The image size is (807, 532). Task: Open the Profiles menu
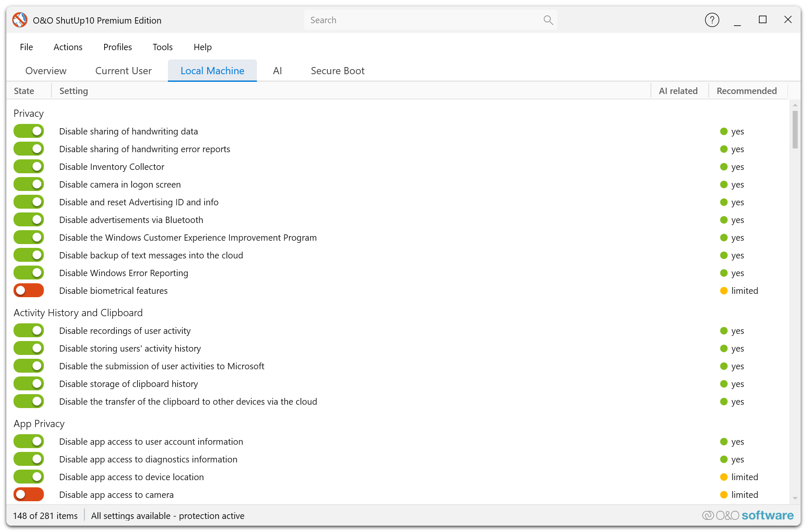[118, 47]
